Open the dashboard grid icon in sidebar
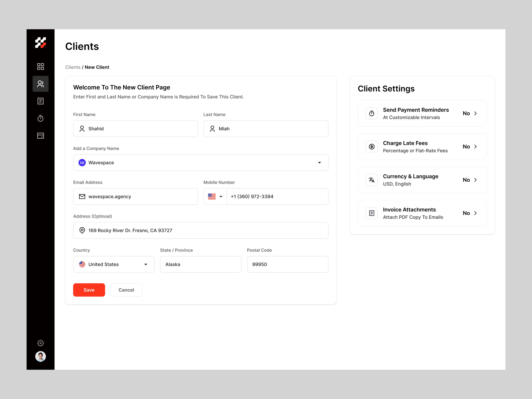The height and width of the screenshot is (399, 532). point(40,66)
